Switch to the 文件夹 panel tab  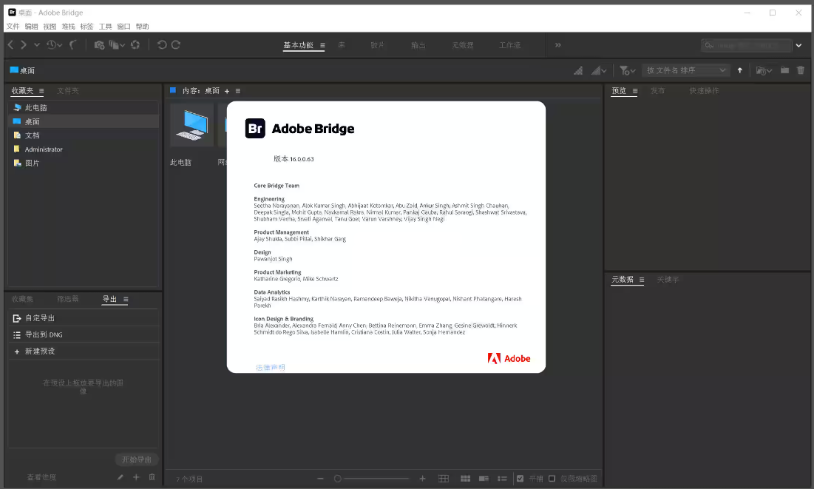click(x=67, y=91)
